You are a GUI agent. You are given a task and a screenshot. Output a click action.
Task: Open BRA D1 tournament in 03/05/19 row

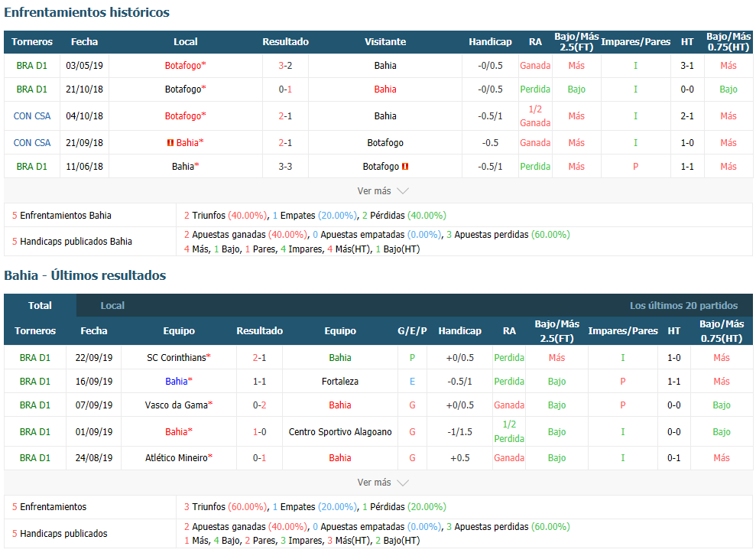click(32, 66)
